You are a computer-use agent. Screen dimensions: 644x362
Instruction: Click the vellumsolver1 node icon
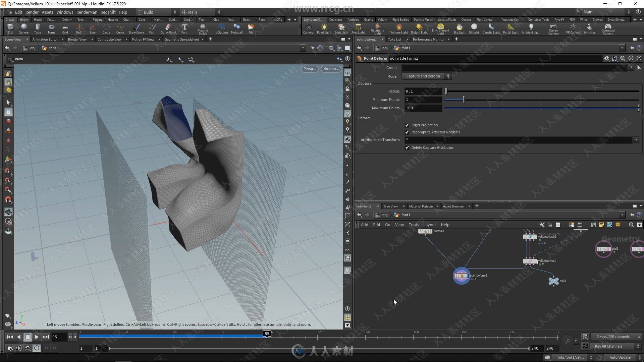pos(530,260)
